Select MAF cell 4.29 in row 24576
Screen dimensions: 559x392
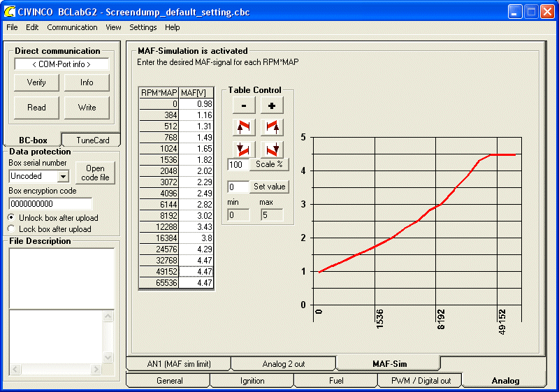pyautogui.click(x=196, y=249)
